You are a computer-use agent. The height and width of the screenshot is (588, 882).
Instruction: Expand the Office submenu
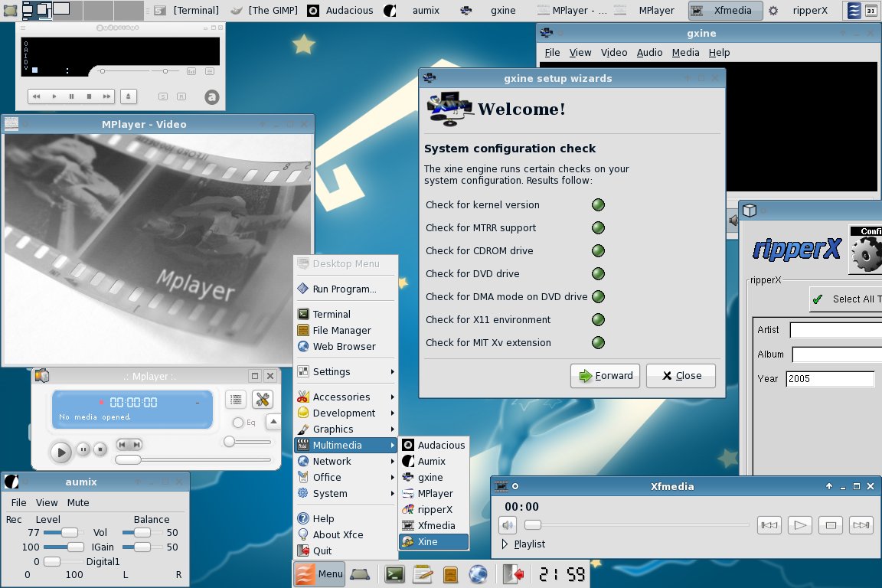[345, 477]
